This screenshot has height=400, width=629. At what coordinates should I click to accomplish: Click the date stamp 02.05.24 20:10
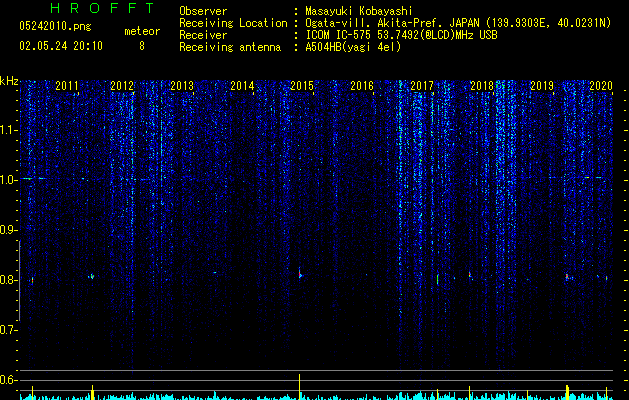(x=61, y=46)
